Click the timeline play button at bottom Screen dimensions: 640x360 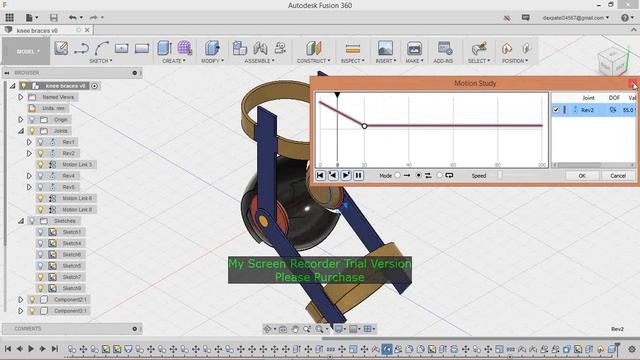tap(31, 349)
